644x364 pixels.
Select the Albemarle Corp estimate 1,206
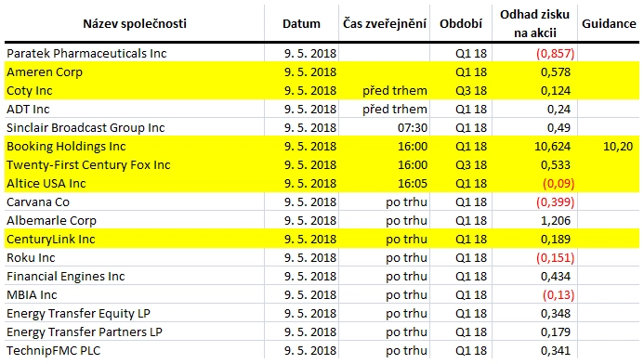click(x=556, y=221)
